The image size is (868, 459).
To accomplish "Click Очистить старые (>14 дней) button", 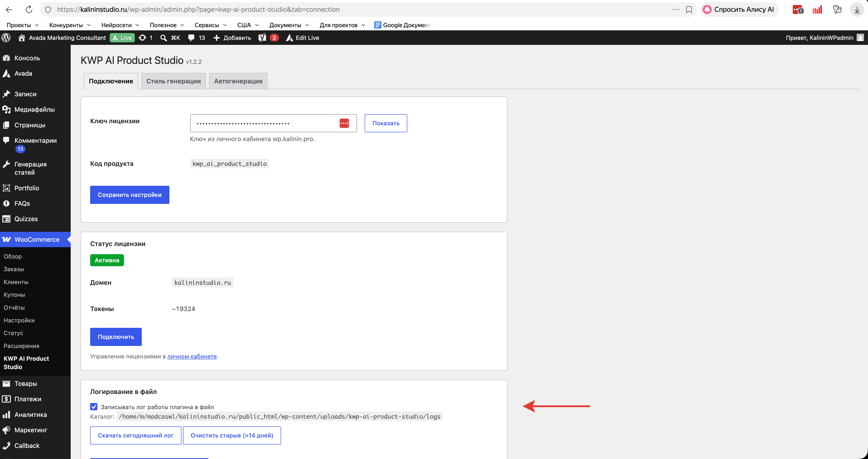I will [232, 435].
